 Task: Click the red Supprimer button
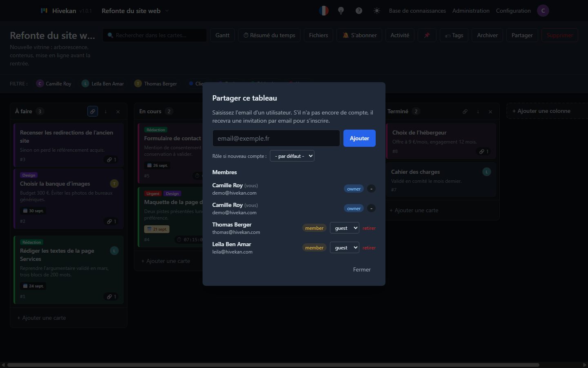click(x=560, y=35)
